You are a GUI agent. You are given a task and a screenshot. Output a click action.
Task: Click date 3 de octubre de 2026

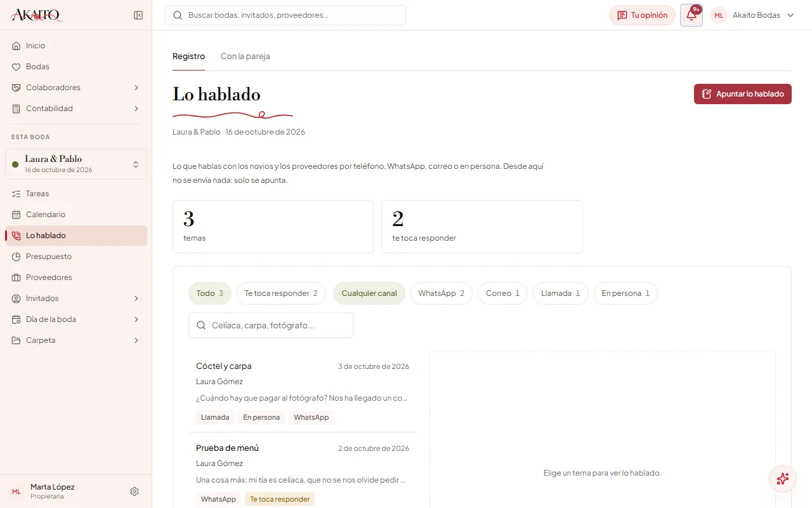click(374, 366)
